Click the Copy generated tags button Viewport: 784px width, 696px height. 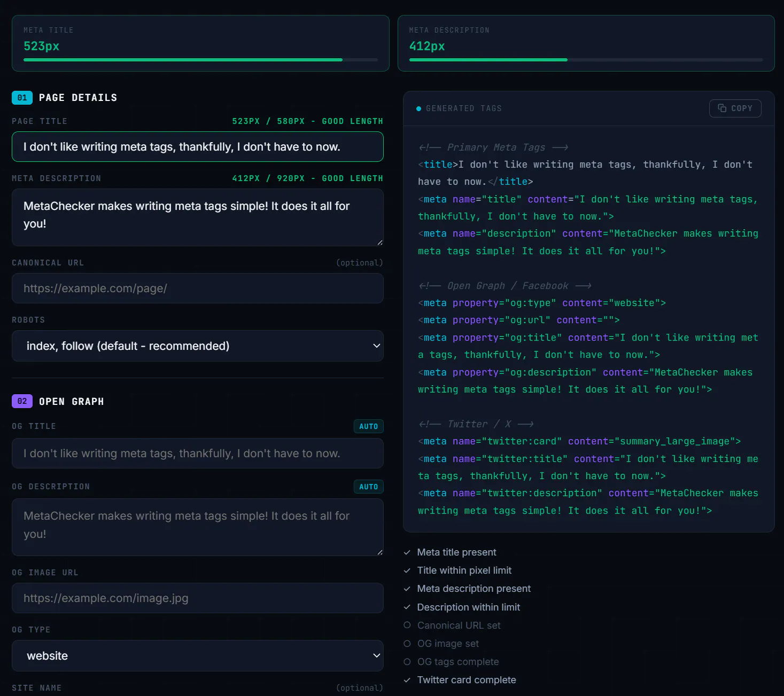coord(735,108)
